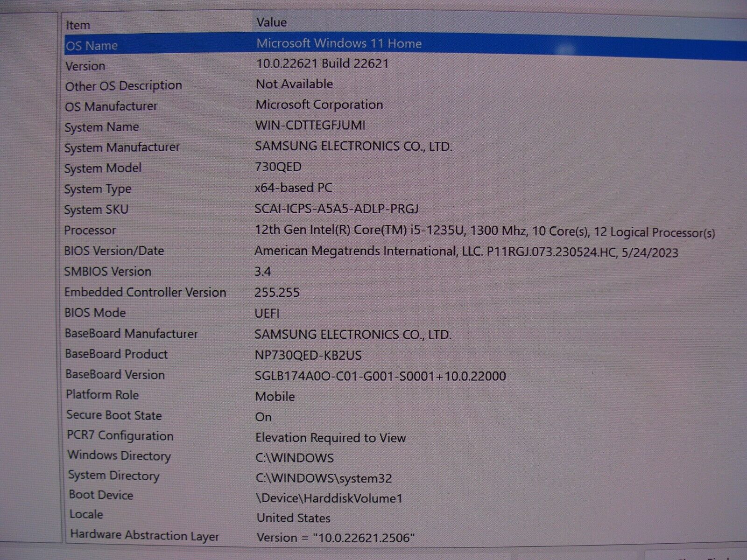Viewport: 747px width, 560px height.
Task: Select the Hardware Abstraction Layer row
Action: pos(145,535)
